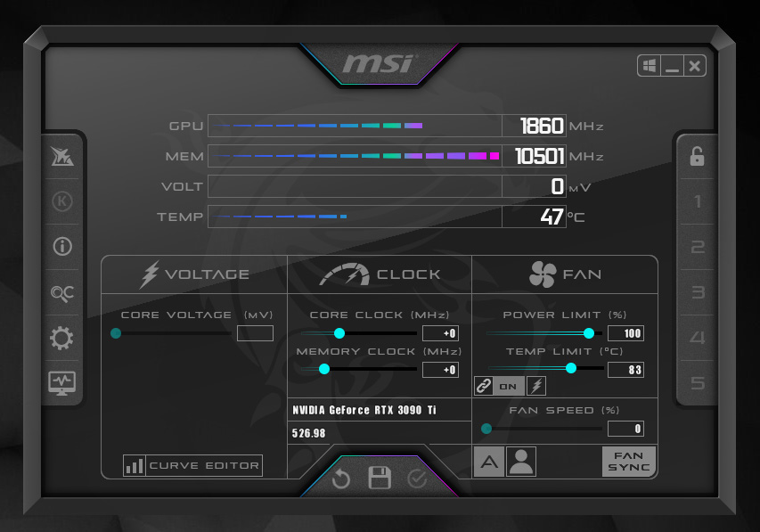Click the Memory Clock slider handle

point(324,369)
